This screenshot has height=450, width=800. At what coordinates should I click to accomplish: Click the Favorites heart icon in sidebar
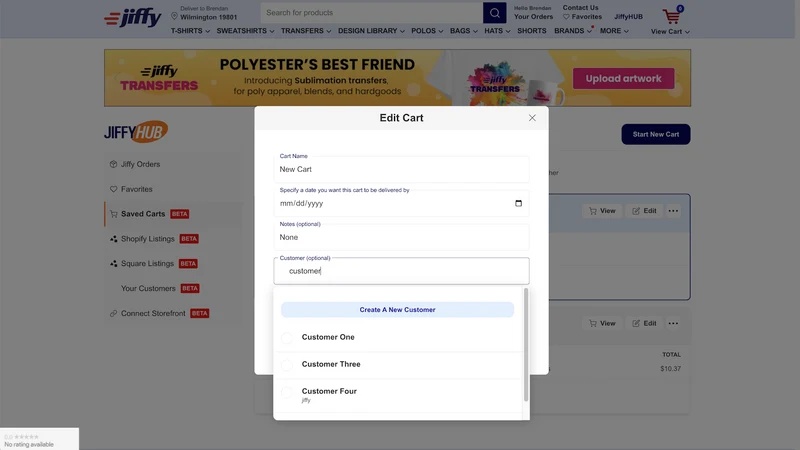click(x=113, y=189)
